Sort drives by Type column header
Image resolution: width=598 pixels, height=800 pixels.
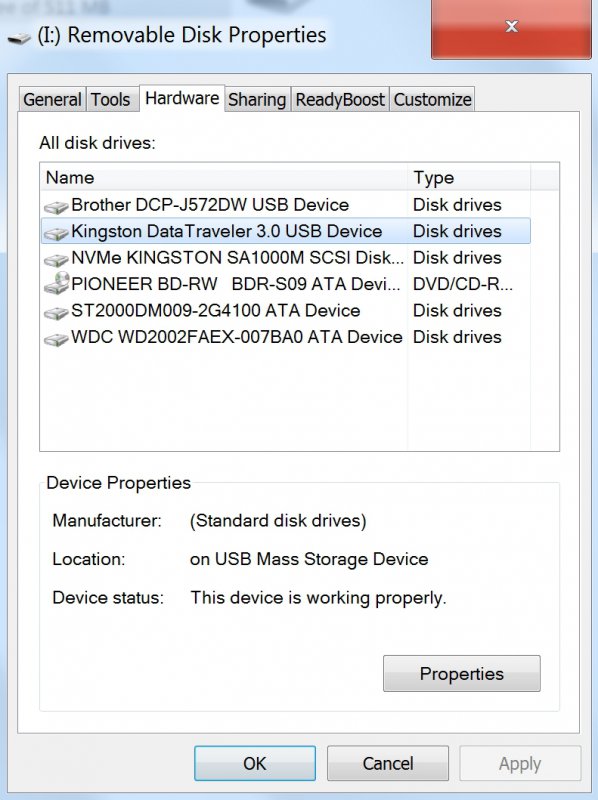[x=469, y=178]
